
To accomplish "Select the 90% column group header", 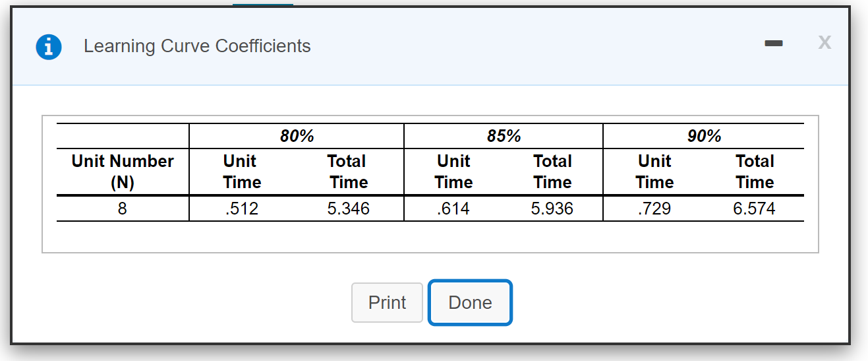I will tap(704, 136).
